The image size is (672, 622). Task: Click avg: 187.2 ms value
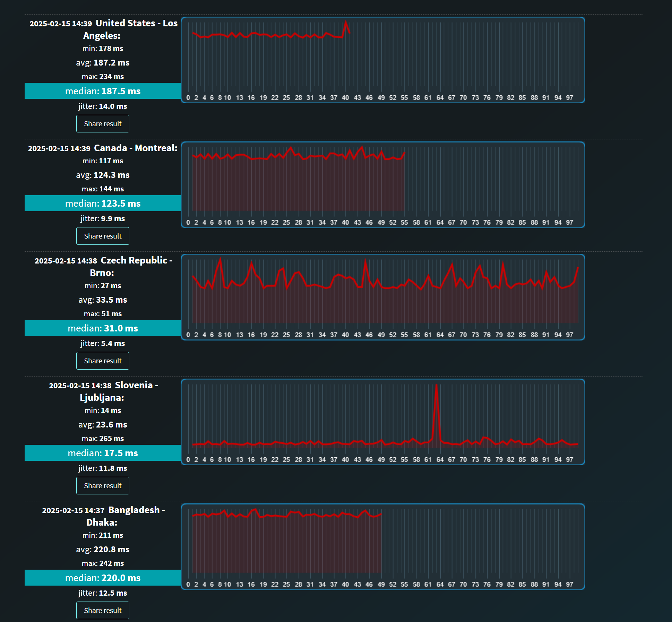103,63
